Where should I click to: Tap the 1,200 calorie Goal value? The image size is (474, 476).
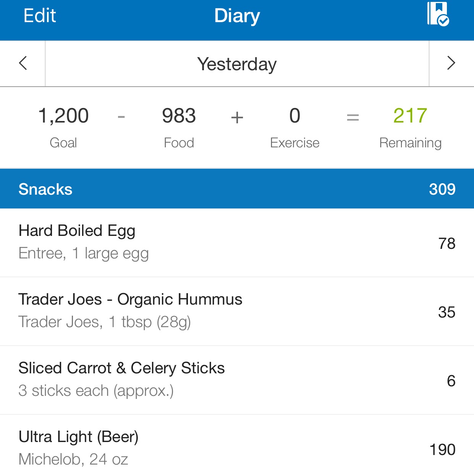63,116
